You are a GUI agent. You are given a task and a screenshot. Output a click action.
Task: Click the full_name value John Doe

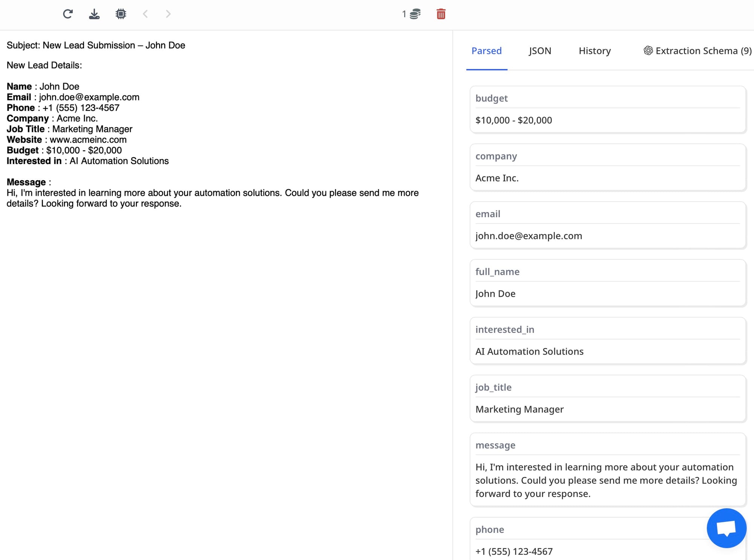pyautogui.click(x=495, y=294)
